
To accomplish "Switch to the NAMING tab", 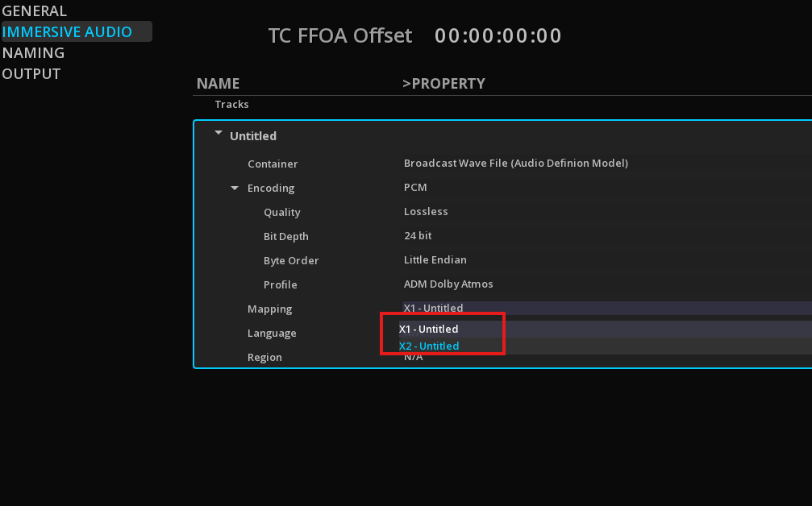I will [x=33, y=53].
